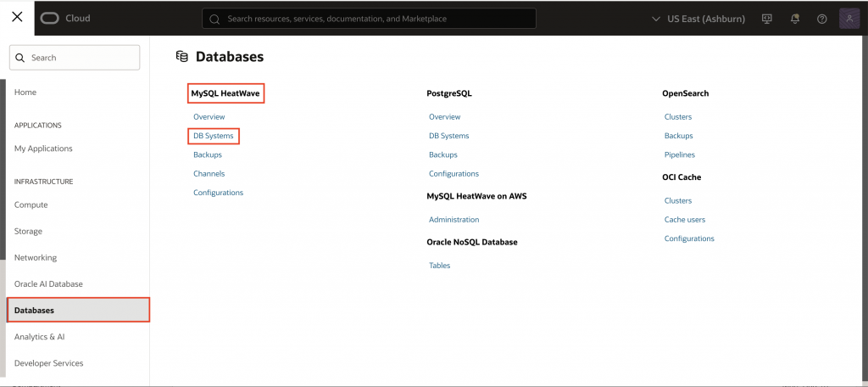Close the navigation menu with X icon
This screenshot has height=387, width=868.
pos(17,17)
